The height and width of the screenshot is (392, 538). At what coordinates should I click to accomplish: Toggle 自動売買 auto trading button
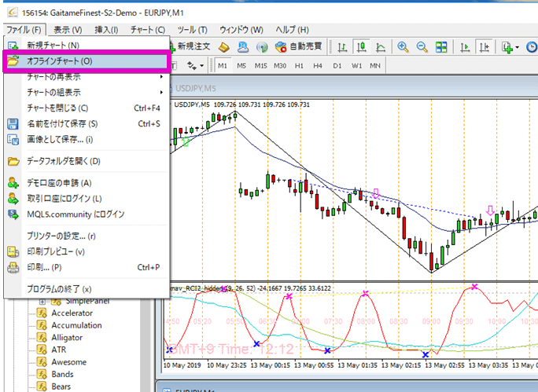299,46
